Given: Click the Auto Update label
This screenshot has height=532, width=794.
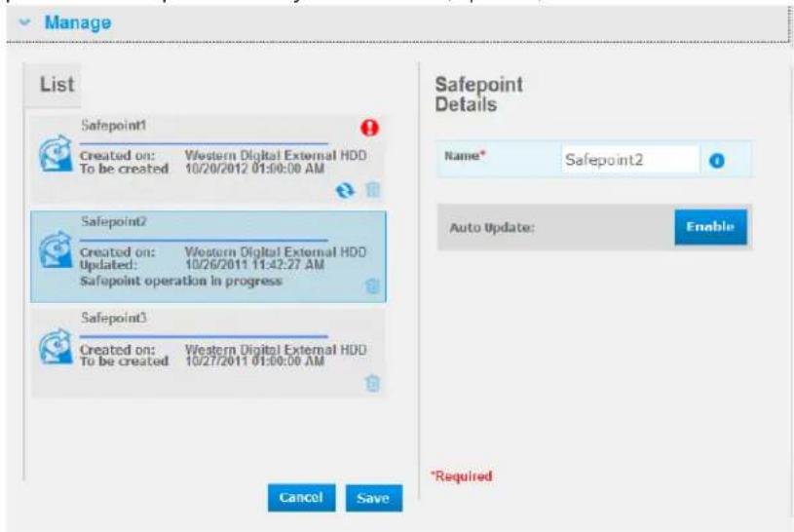Looking at the screenshot, I should pos(492,227).
